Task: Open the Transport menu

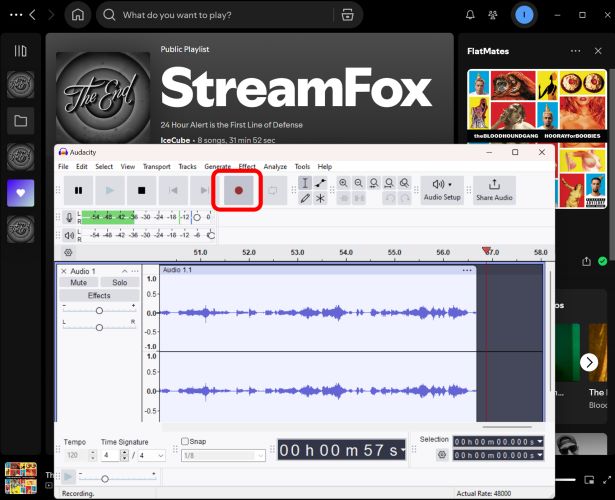Action: 156,167
